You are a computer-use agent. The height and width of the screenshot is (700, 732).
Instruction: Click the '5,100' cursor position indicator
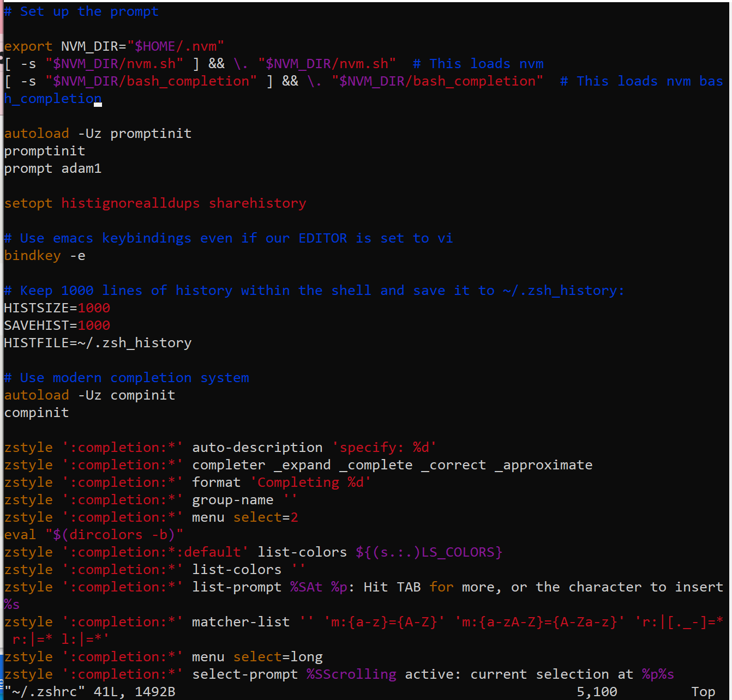coord(597,692)
